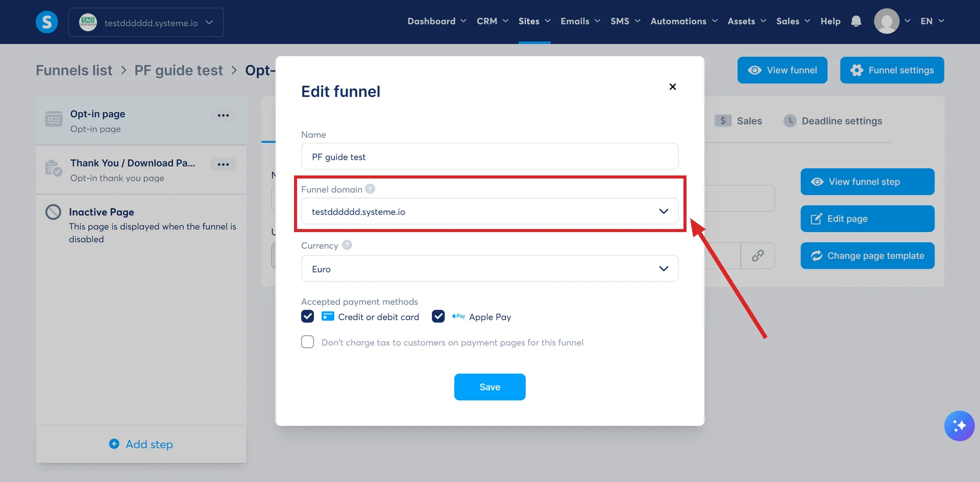The image size is (980, 482).
Task: Switch to the Deadline settings tab
Action: tap(832, 121)
